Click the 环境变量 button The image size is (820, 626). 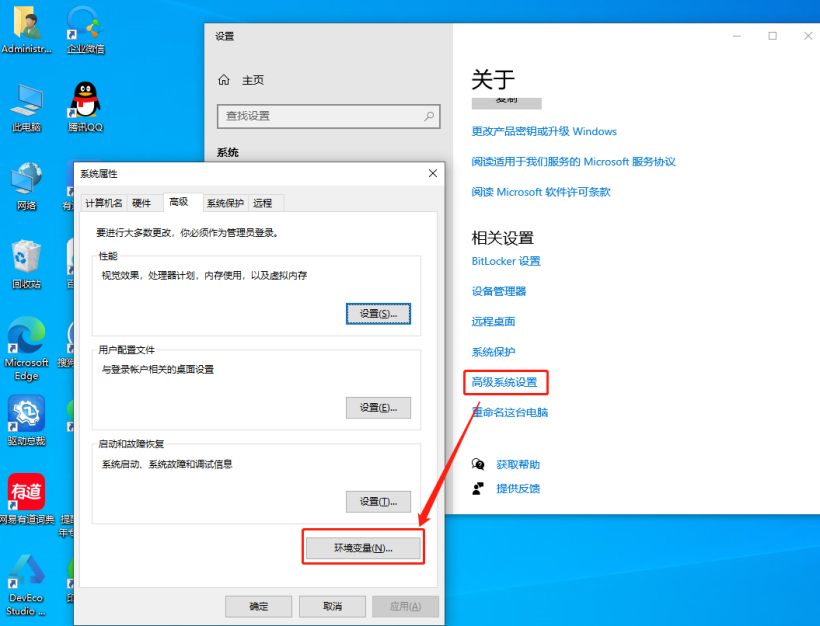[362, 546]
